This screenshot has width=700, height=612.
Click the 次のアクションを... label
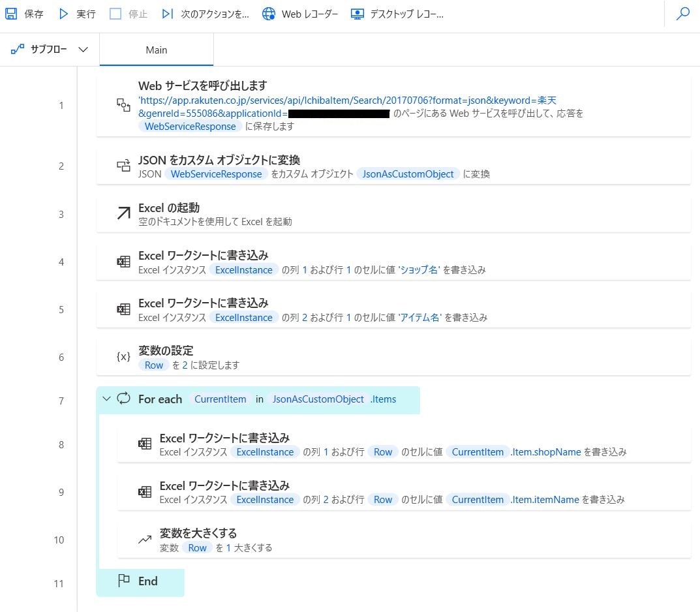(x=215, y=14)
